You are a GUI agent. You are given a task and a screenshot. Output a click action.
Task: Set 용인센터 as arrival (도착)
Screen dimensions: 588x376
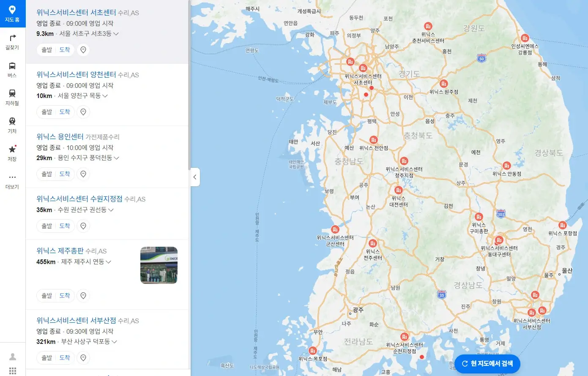click(65, 174)
